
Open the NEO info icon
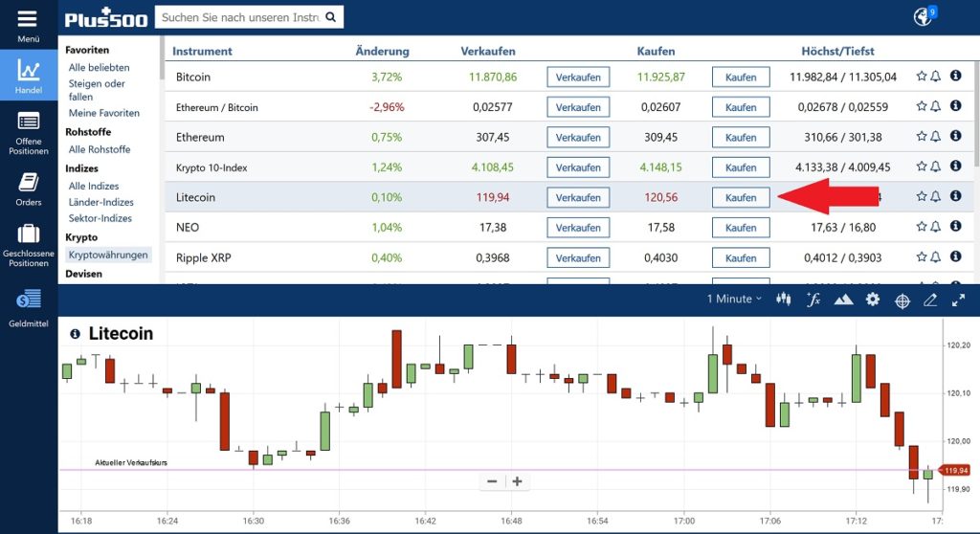point(956,226)
